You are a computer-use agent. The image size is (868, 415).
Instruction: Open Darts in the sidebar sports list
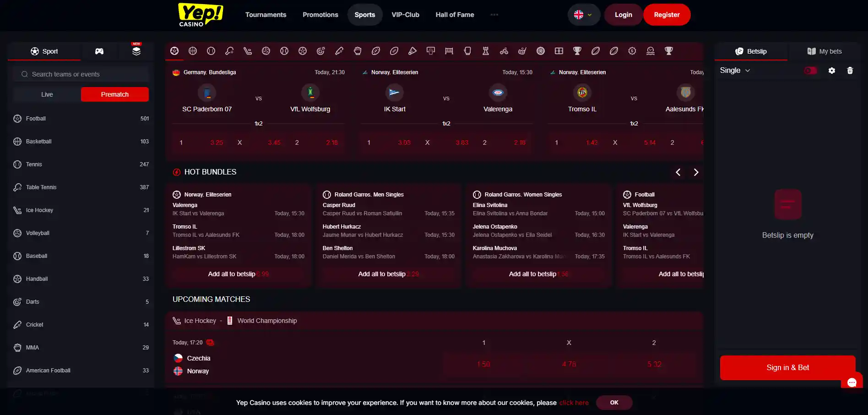(x=81, y=302)
